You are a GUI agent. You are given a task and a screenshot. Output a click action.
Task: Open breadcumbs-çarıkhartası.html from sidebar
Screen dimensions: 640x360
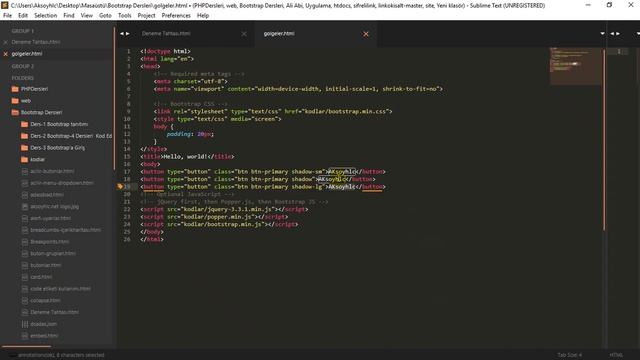click(x=65, y=230)
